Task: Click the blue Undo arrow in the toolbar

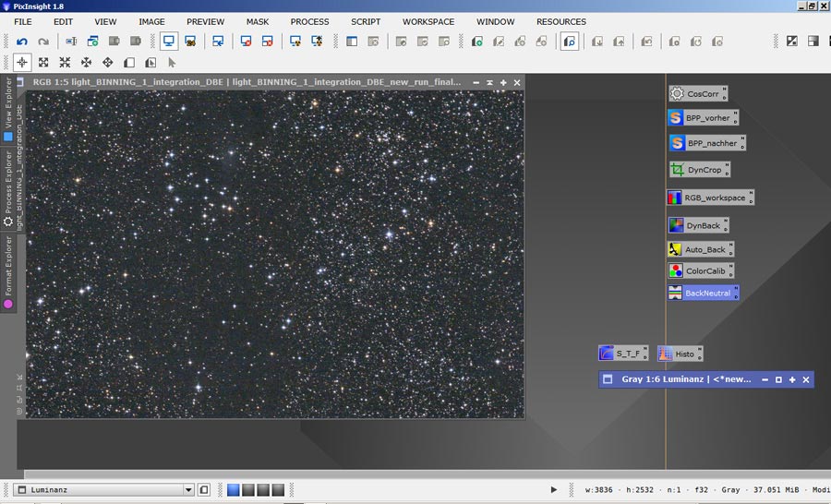Action: click(x=22, y=42)
